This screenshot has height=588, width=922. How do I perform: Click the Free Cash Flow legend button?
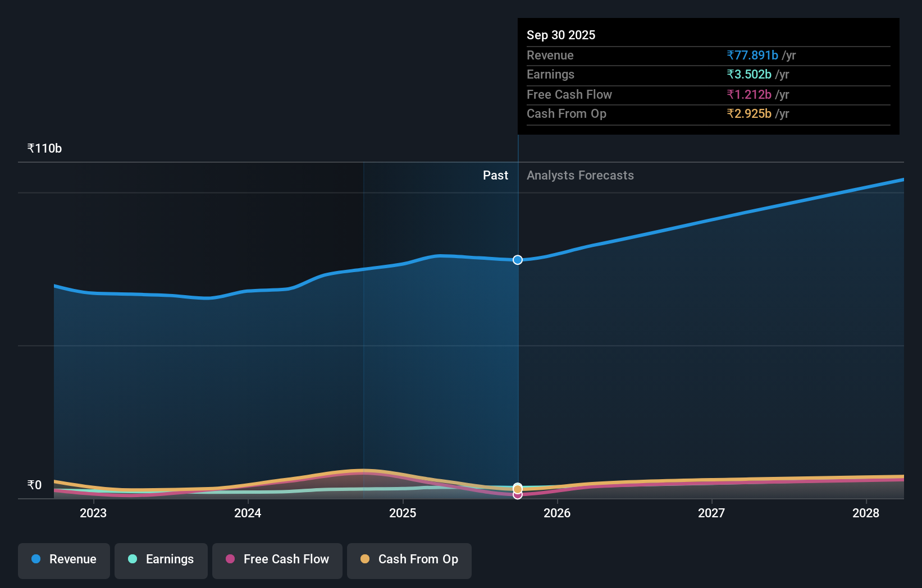click(277, 561)
